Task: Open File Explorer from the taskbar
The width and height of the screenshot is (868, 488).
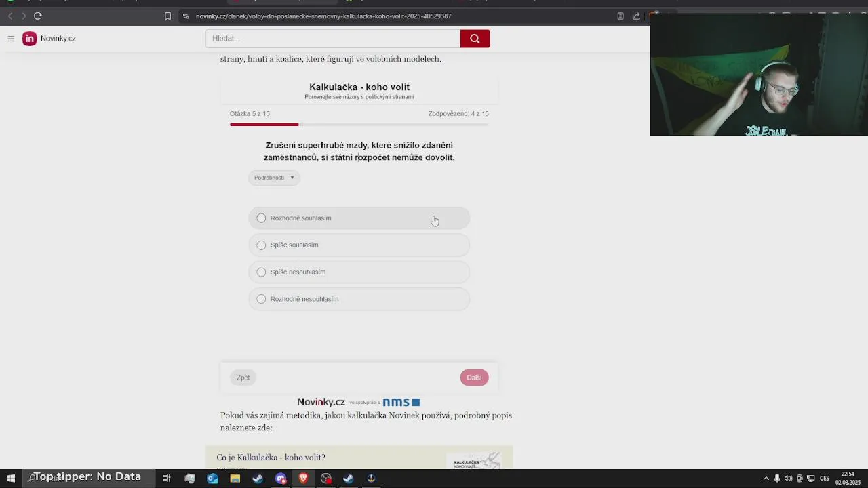Action: pyautogui.click(x=235, y=479)
